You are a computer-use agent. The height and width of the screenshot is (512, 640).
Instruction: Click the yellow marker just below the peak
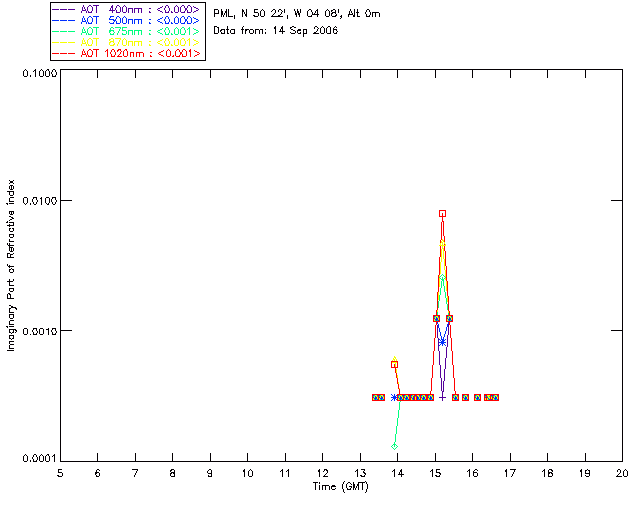pos(442,244)
